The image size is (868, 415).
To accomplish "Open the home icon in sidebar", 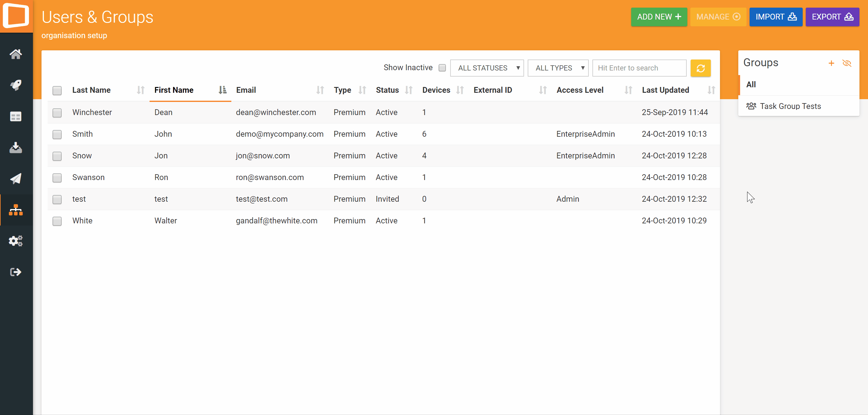I will (16, 54).
